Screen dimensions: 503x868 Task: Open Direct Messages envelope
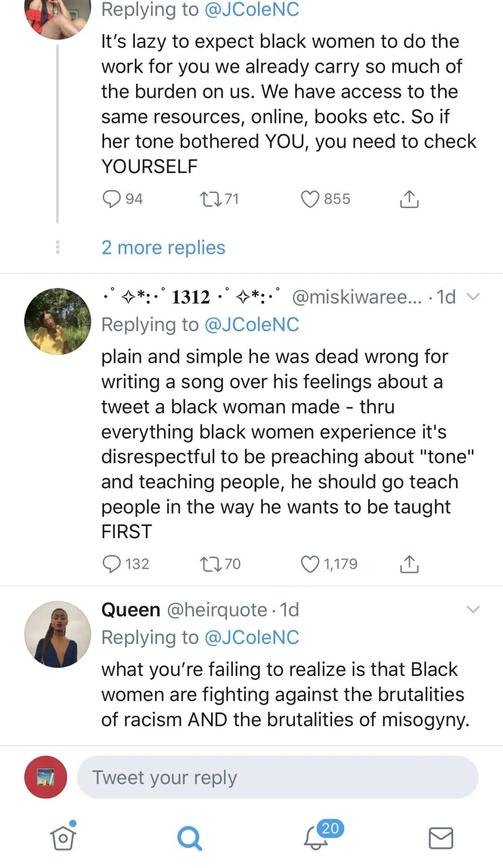point(441,838)
